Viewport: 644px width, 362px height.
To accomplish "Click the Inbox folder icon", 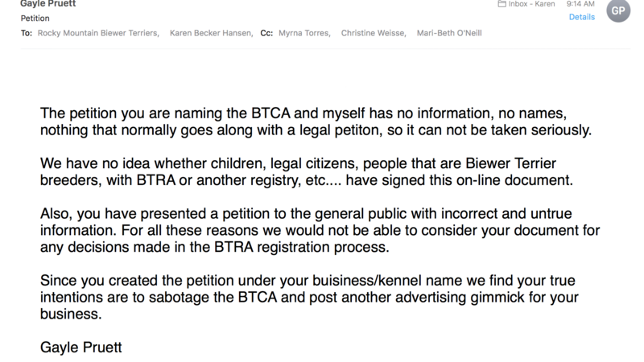I will (x=502, y=3).
